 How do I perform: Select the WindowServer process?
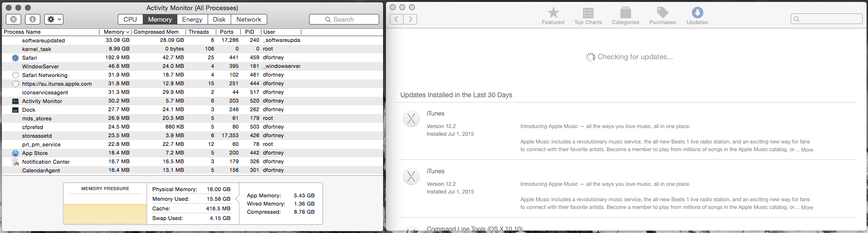(x=192, y=66)
